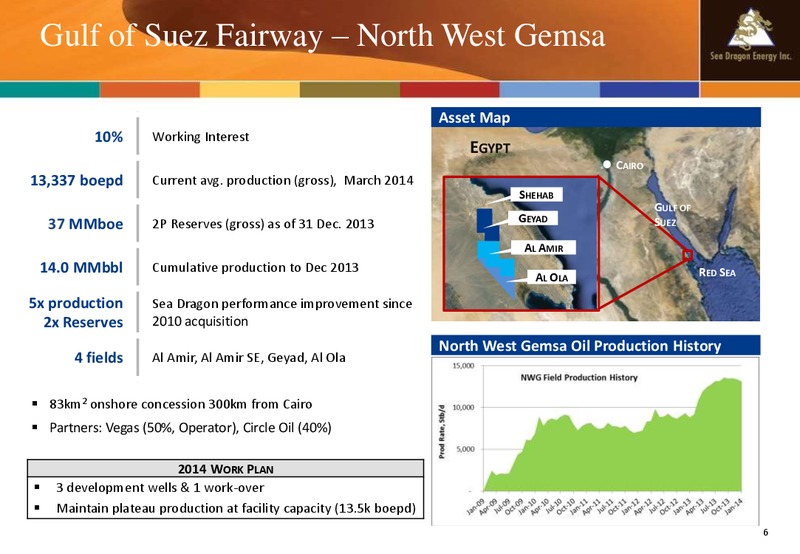Viewport: 800px width, 554px height.
Task: Click the 'Prod Rate, Stb/d' axis title
Action: [442, 432]
